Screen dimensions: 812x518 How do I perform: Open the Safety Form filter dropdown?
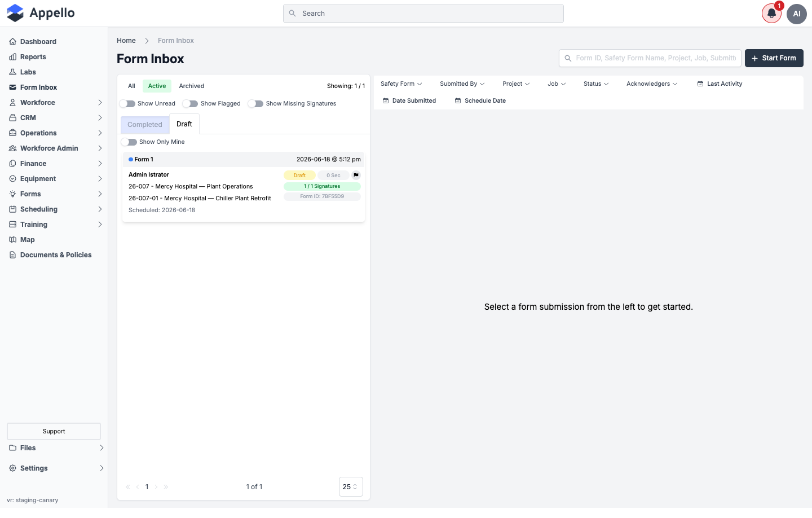[x=401, y=84]
